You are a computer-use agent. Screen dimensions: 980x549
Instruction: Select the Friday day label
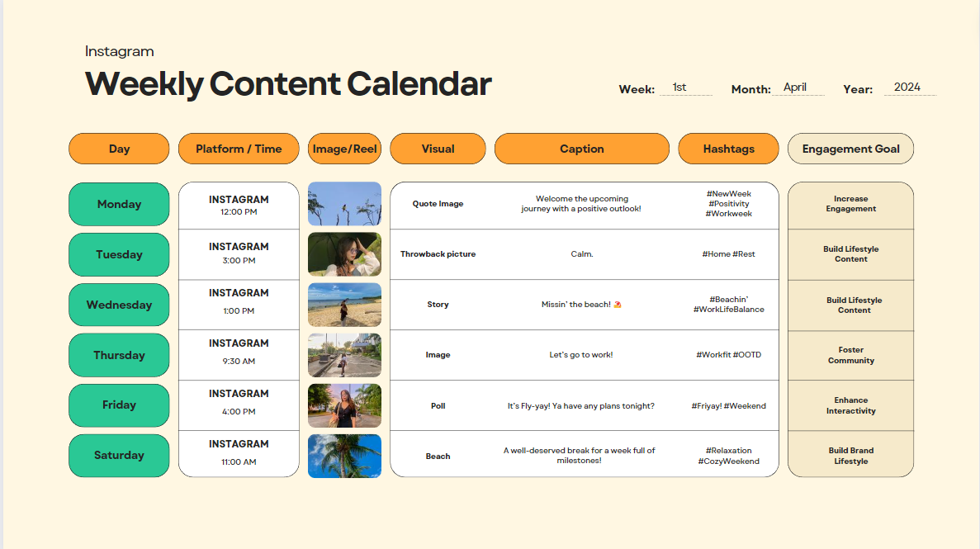119,405
